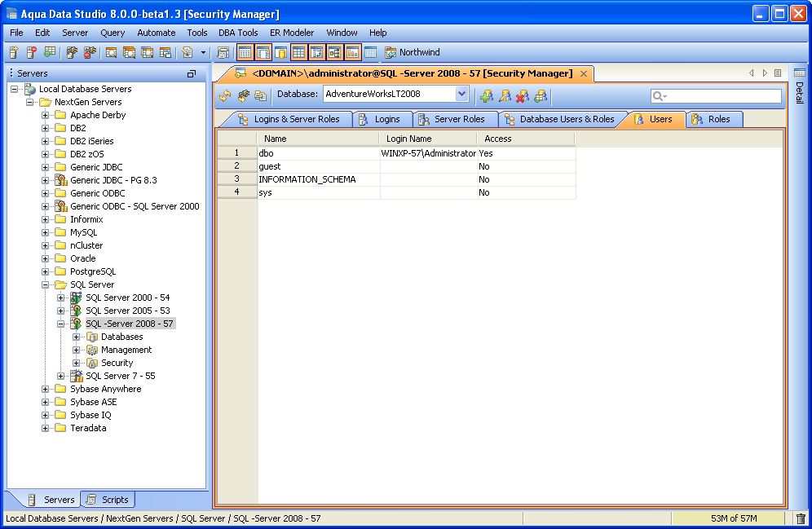Screen dimensions: 812x529
Task: Click the tab list icon right of the document tabs
Action: click(x=778, y=73)
